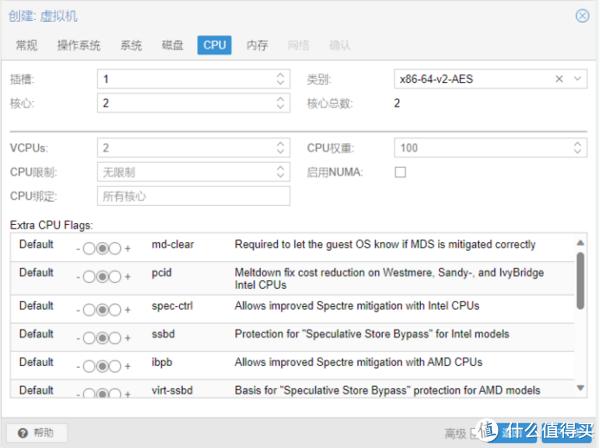Clear the x86-64-v2-AES CPU type selection
Screen dimensions: 600x448
click(559, 79)
